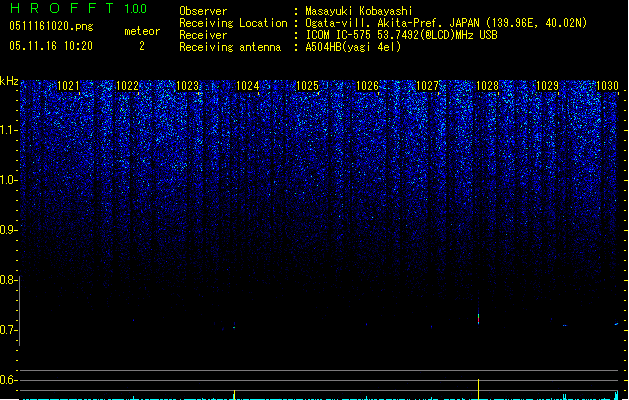
Task: Click the small yellow spike below 1024
Action: [234, 395]
